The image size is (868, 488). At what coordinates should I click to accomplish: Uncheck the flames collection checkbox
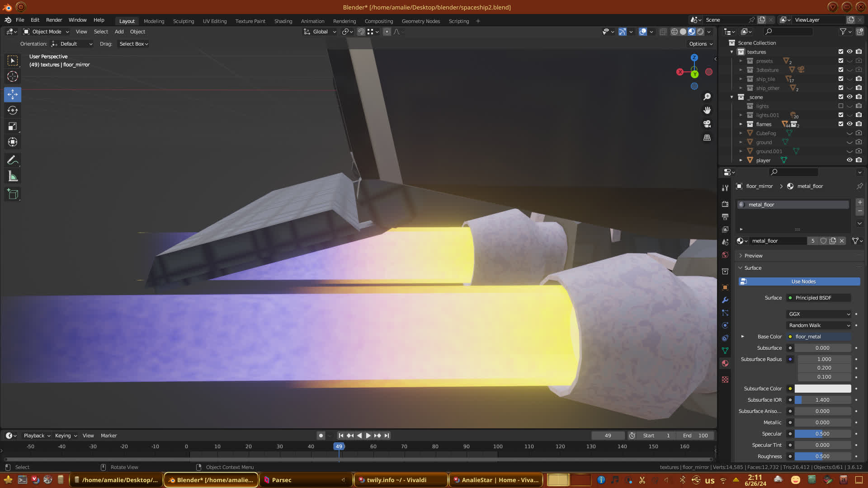[841, 124]
